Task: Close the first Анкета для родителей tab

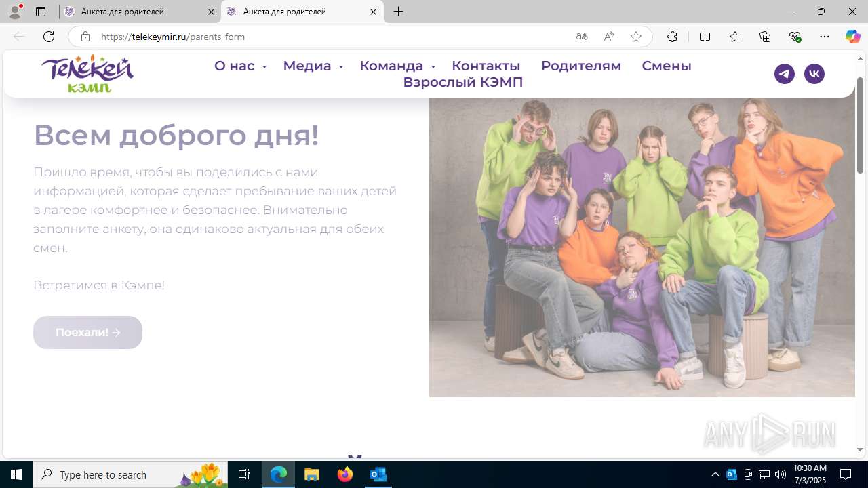Action: point(211,12)
